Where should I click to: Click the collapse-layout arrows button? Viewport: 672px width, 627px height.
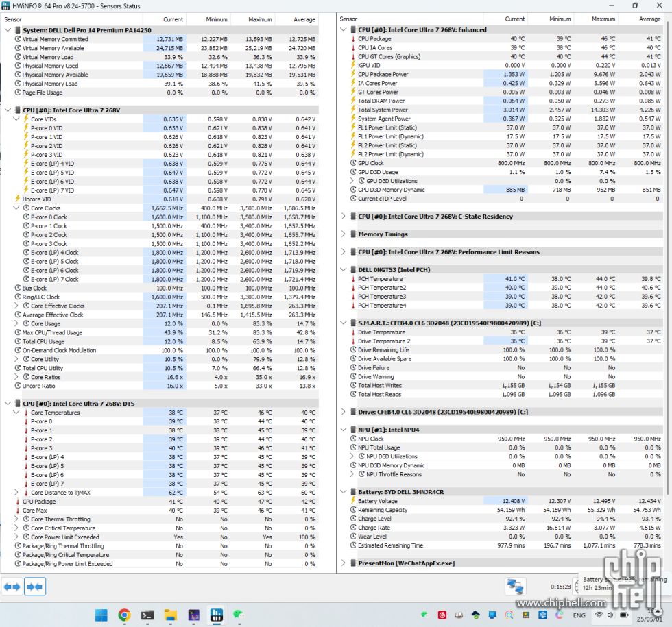click(x=35, y=587)
